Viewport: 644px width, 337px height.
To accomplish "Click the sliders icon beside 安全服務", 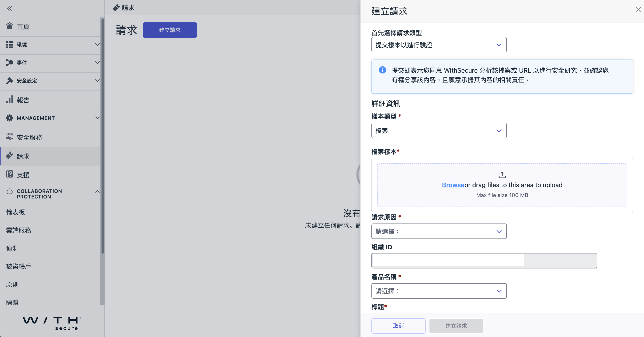I will click(x=9, y=136).
